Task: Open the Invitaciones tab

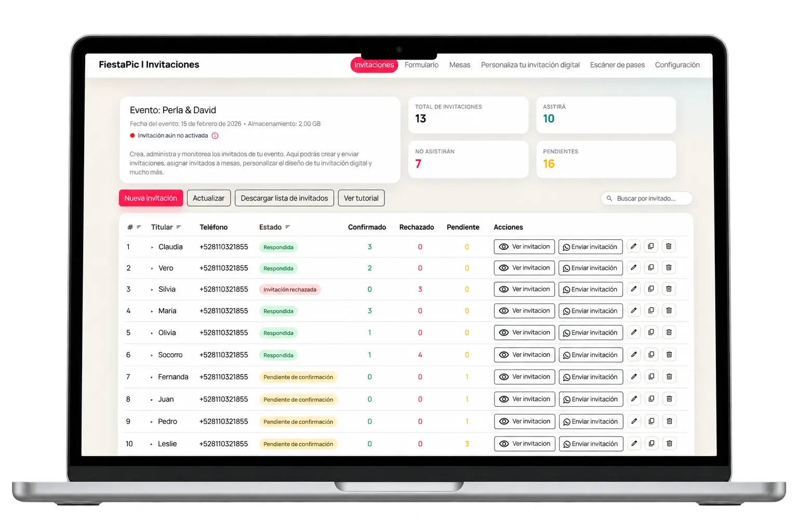Action: pos(374,65)
